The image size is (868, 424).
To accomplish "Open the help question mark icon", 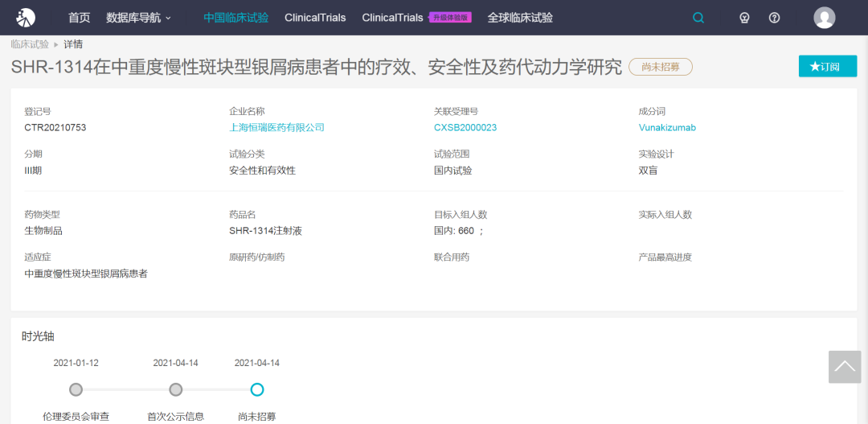I will click(774, 18).
